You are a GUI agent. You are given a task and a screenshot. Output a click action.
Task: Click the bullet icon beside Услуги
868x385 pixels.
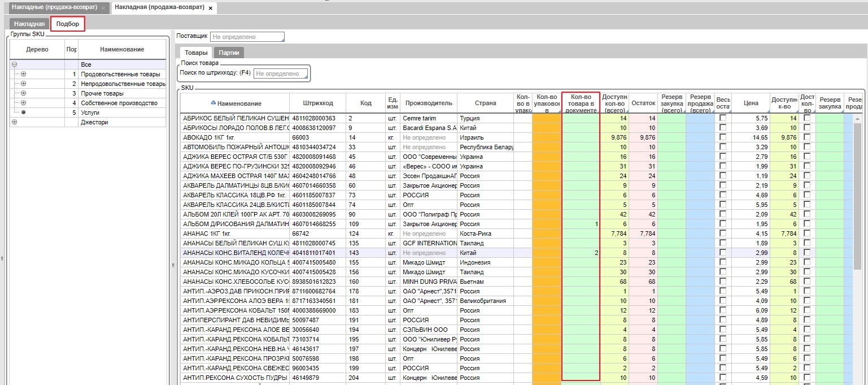click(23, 113)
